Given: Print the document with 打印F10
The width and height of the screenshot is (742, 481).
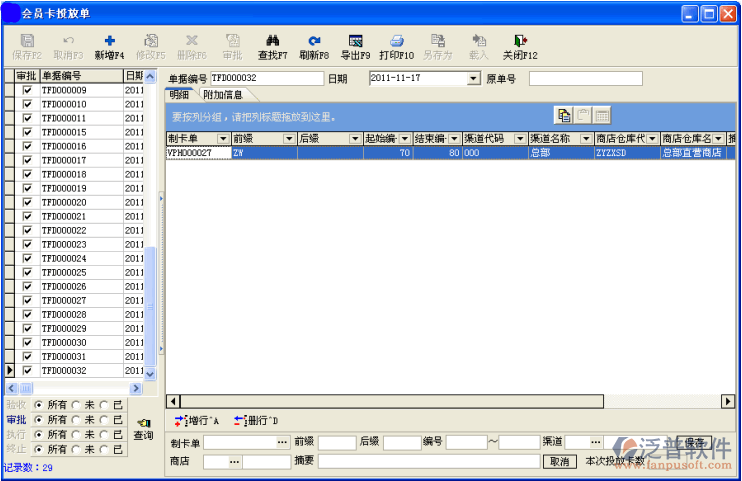Looking at the screenshot, I should click(x=396, y=41).
